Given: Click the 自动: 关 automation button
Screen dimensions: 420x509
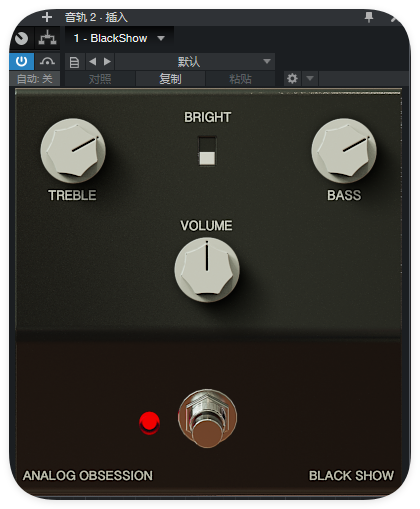Looking at the screenshot, I should [x=35, y=79].
